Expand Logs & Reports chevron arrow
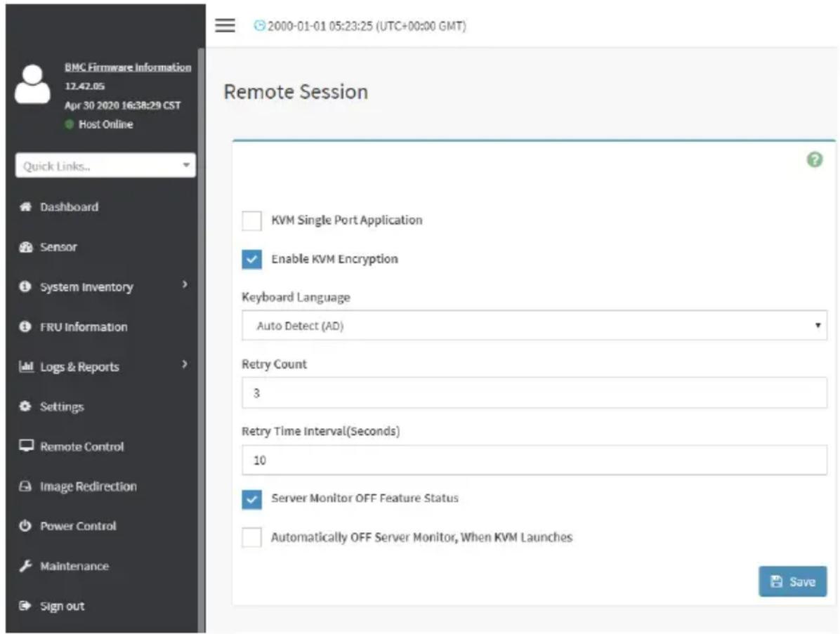The height and width of the screenshot is (634, 840). tap(185, 364)
